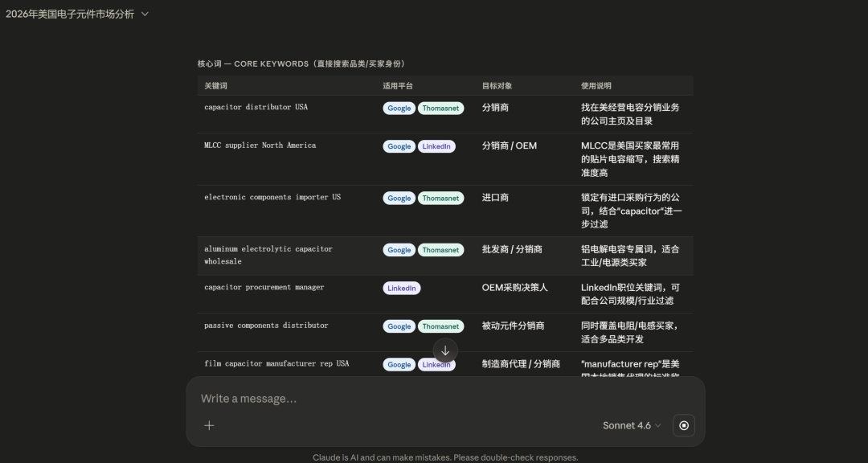The width and height of the screenshot is (868, 463).
Task: Click description 锁定有进口采购行为的公司
Action: tap(632, 211)
